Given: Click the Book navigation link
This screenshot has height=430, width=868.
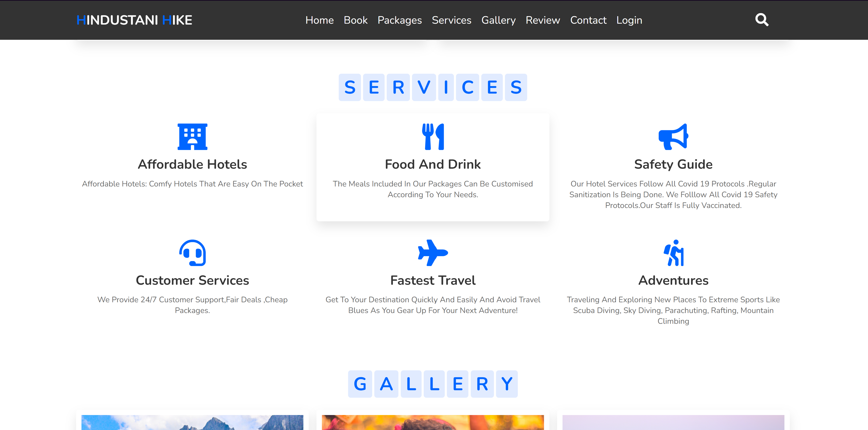Looking at the screenshot, I should pyautogui.click(x=356, y=20).
